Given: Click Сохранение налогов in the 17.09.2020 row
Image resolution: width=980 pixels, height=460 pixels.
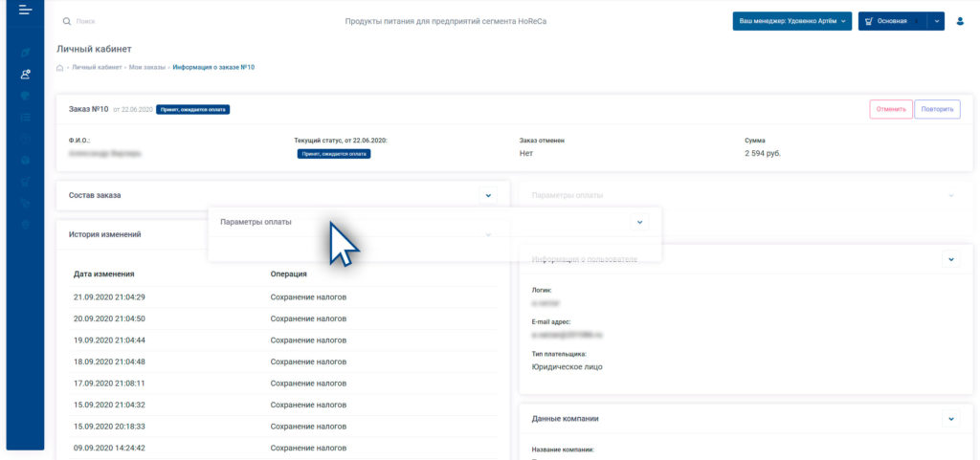Looking at the screenshot, I should pyautogui.click(x=308, y=383).
